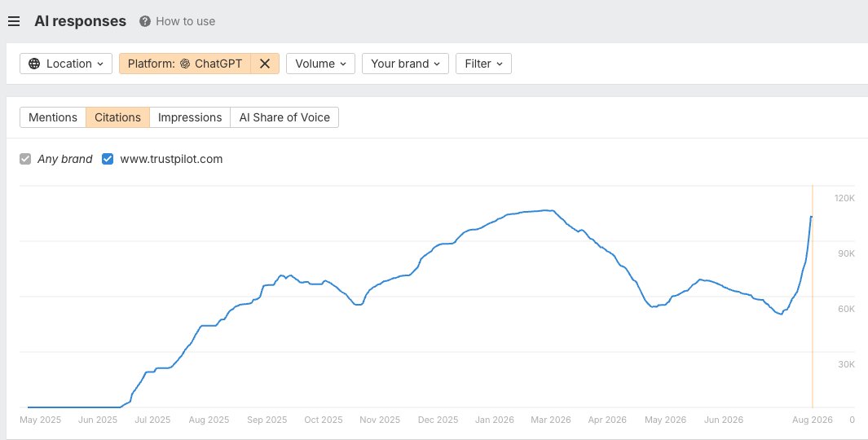Screen dimensions: 868x440
Task: Switch to the Impressions tab
Action: coord(190,117)
